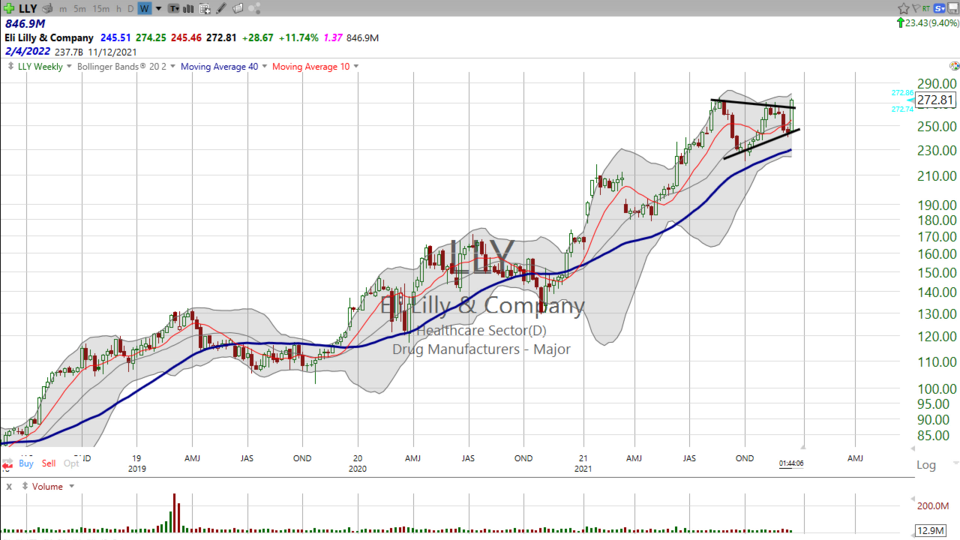Open the timeframe dropdown arrow beside W

point(159,9)
